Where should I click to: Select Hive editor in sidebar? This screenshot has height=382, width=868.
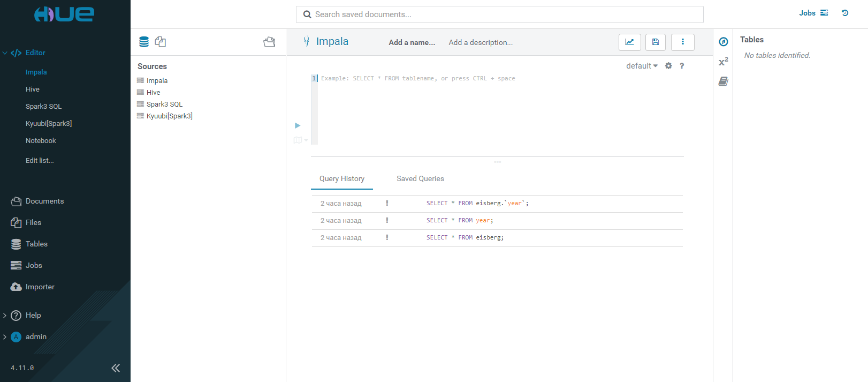[33, 89]
